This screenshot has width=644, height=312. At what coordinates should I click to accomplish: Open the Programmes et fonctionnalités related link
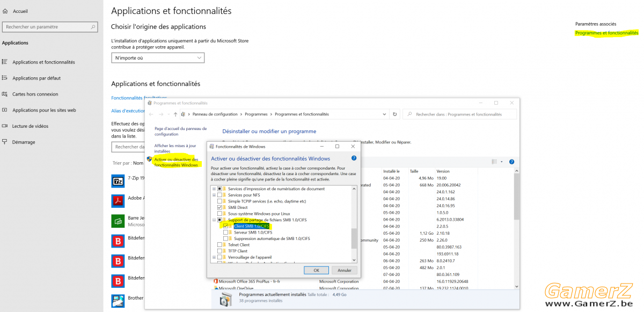(606, 33)
